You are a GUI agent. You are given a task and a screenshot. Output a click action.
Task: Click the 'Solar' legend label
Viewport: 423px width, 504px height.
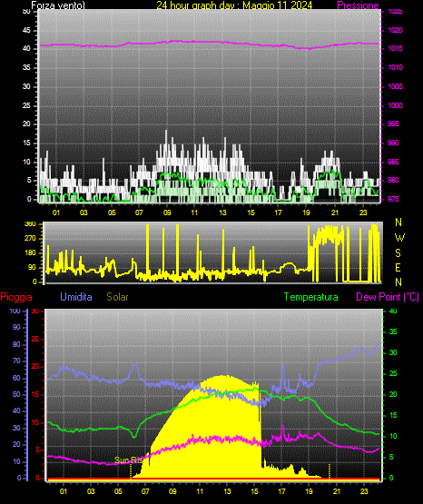tap(117, 297)
